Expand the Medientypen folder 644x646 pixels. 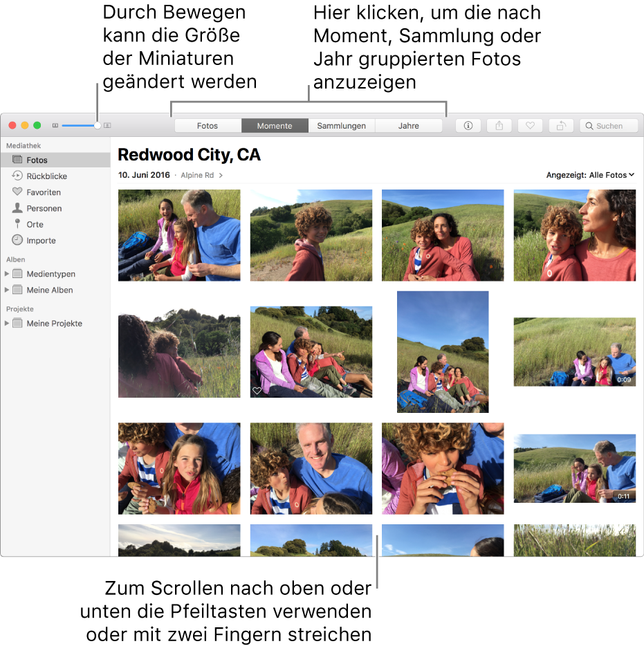pos(8,274)
